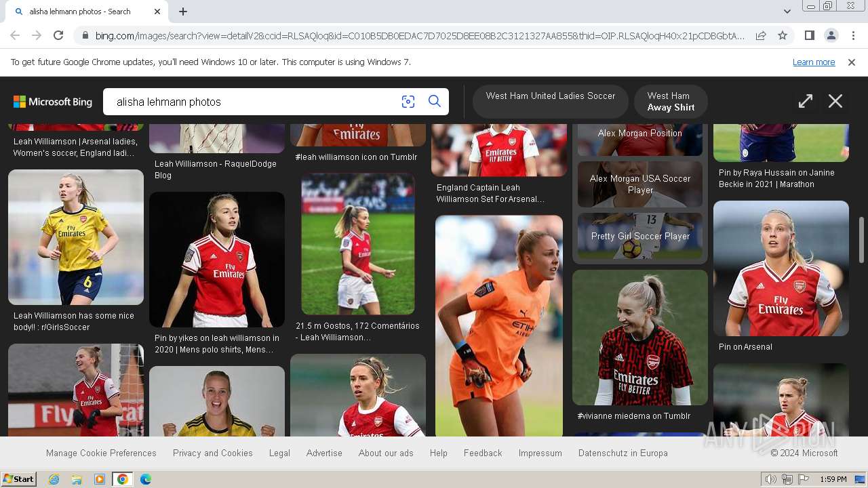
Task: Open Alex Morgan USA Soccer Player tile
Action: click(x=640, y=184)
